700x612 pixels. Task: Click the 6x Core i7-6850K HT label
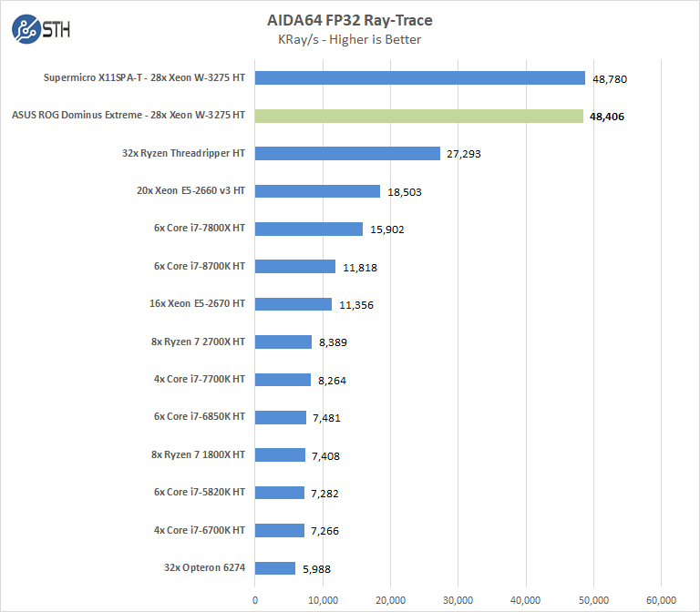200,416
